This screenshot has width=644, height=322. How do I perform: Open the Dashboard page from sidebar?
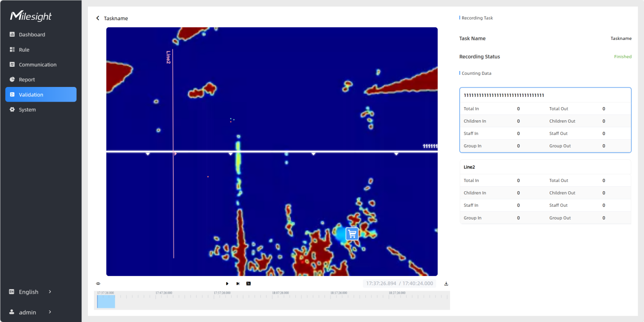pyautogui.click(x=31, y=35)
